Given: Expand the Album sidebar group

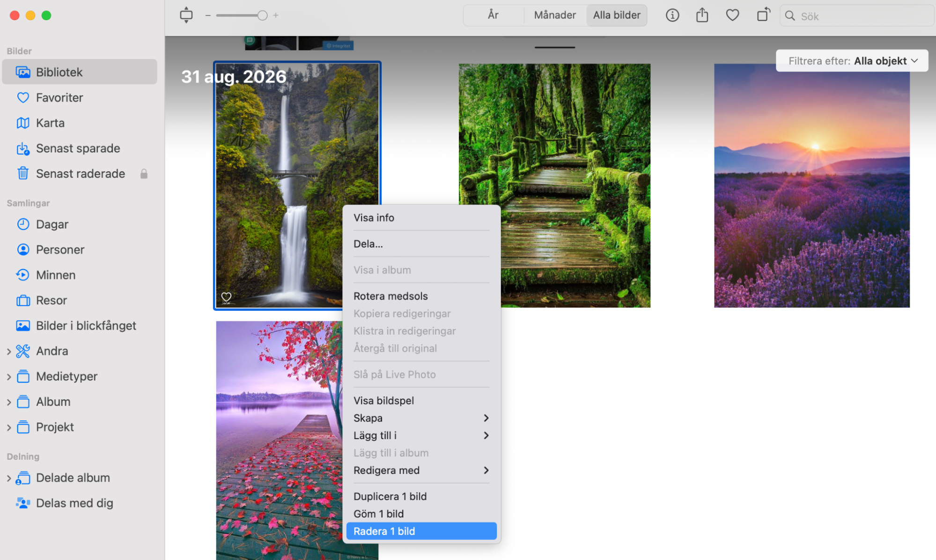Looking at the screenshot, I should click(x=9, y=402).
